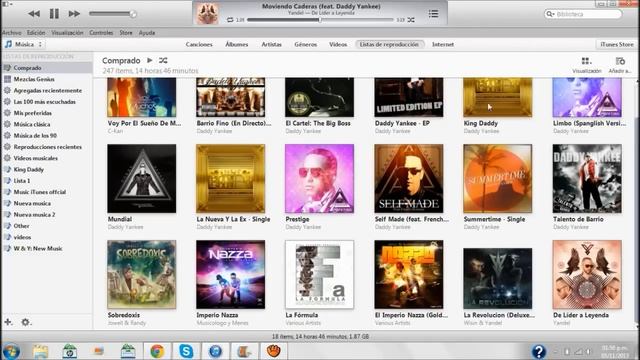Switch to the Géneros tab

coord(306,44)
